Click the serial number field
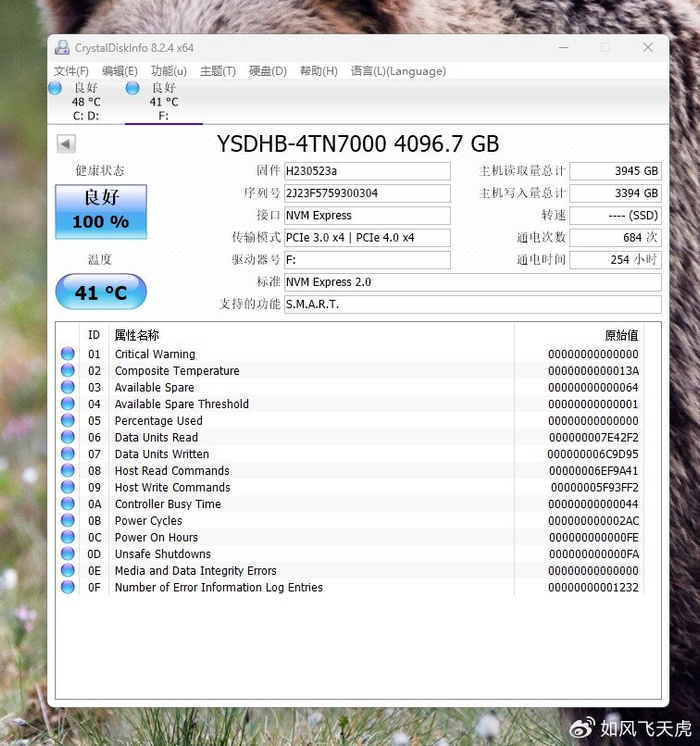The height and width of the screenshot is (746, 700). 367,193
